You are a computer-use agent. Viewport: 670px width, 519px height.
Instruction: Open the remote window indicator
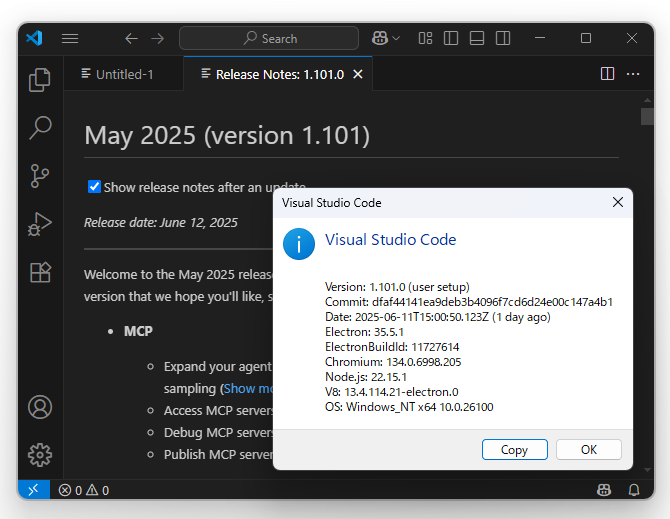[34, 490]
